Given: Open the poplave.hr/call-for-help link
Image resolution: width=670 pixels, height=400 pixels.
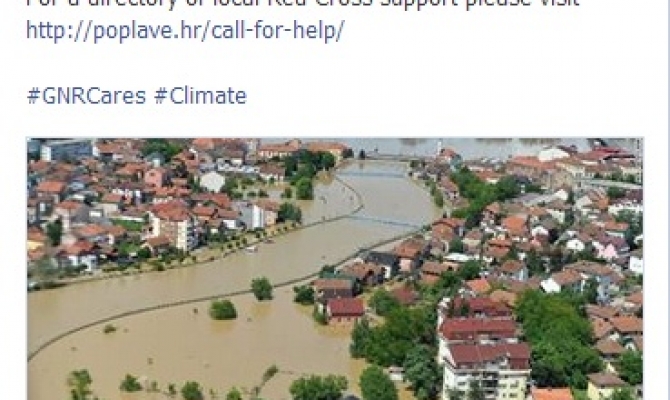Looking at the screenshot, I should 185,31.
